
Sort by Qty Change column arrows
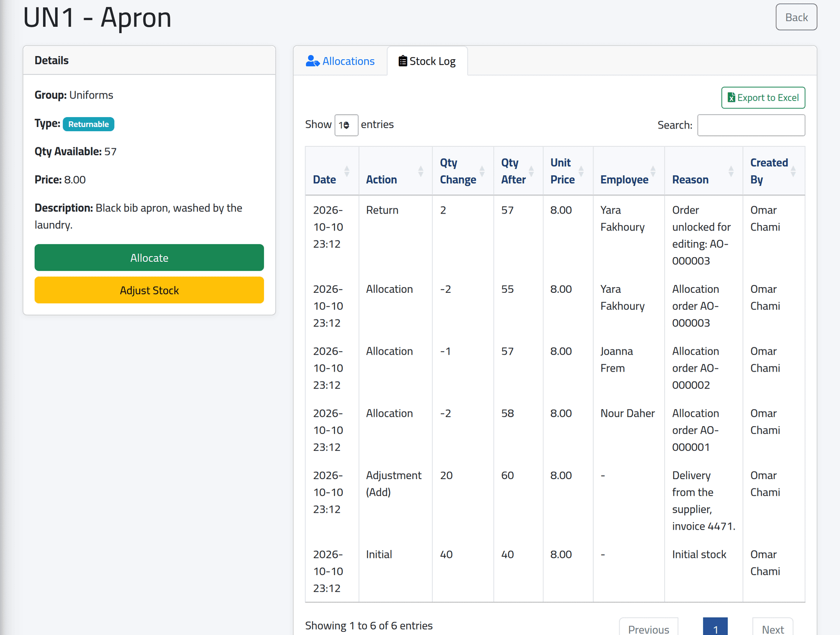tap(482, 171)
